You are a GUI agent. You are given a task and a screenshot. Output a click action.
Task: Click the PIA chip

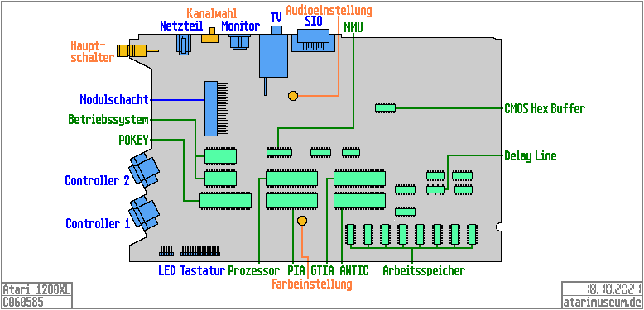click(x=291, y=201)
